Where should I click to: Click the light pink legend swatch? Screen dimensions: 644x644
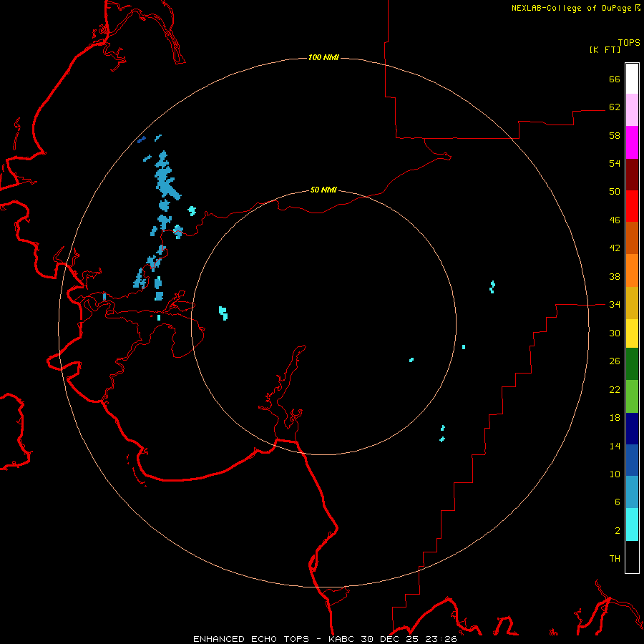632,110
